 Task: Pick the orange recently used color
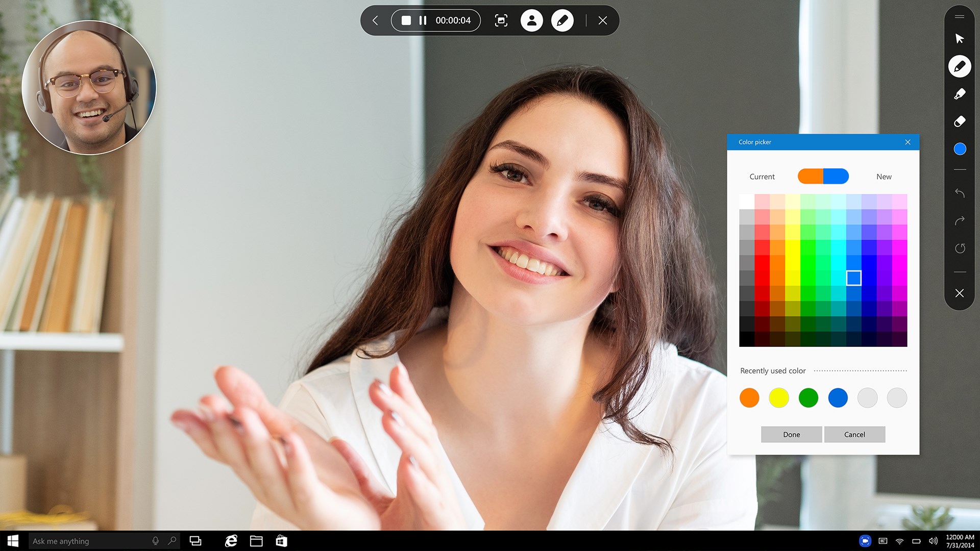[749, 397]
